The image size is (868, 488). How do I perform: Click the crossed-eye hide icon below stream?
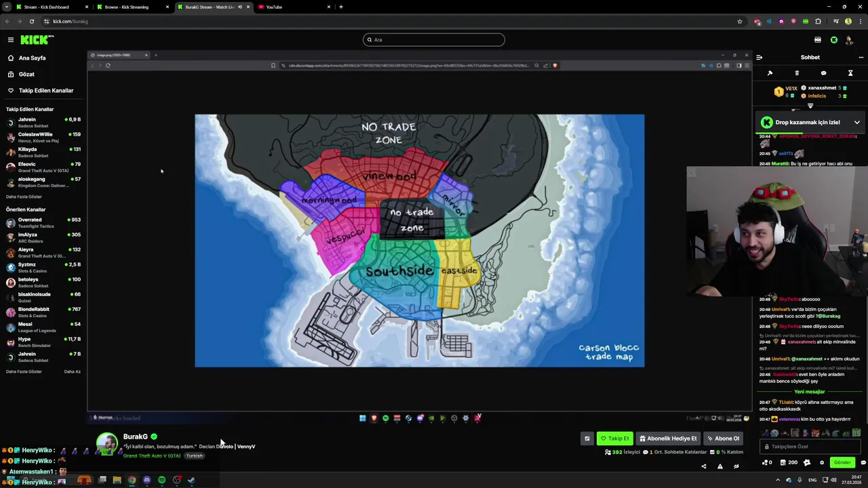pos(736,466)
